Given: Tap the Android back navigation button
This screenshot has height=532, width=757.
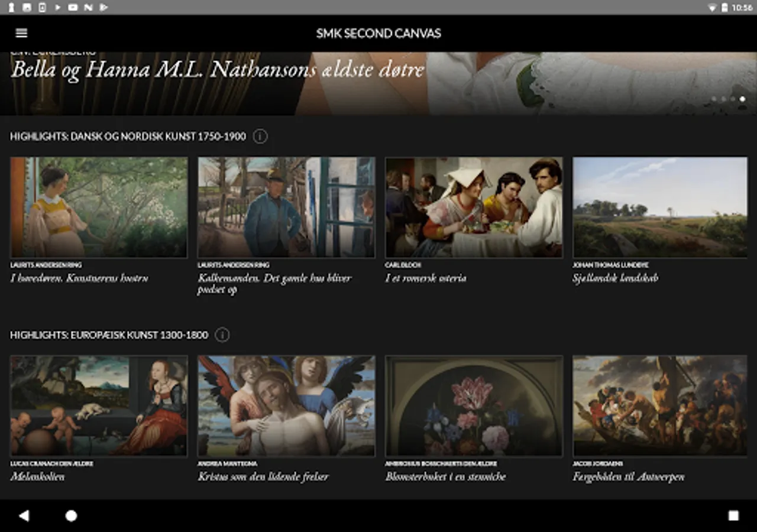Looking at the screenshot, I should (x=24, y=515).
